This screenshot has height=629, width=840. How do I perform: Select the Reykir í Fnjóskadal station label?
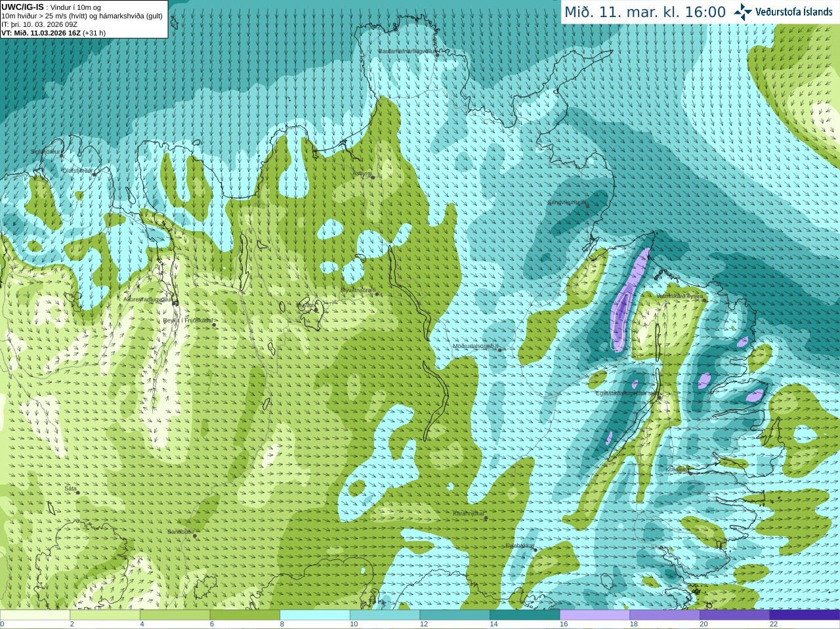pos(188,320)
